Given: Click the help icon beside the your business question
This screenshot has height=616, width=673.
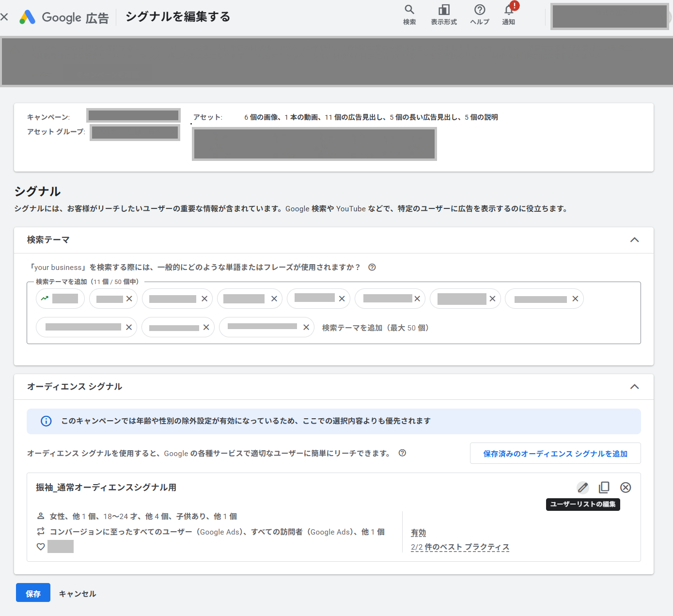Looking at the screenshot, I should coord(372,268).
